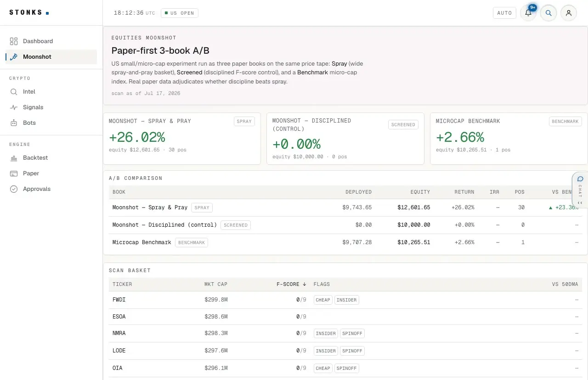Click the VS 50DMA column header
Screen dimensions: 588x380
pyautogui.click(x=565, y=284)
